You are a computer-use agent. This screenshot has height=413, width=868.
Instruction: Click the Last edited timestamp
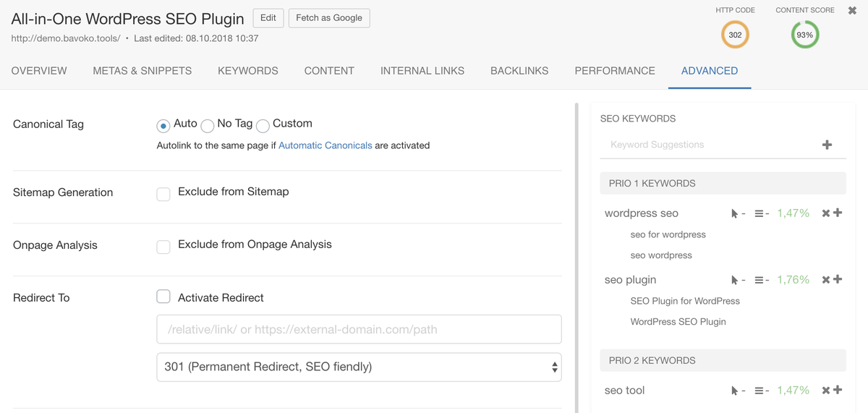196,38
